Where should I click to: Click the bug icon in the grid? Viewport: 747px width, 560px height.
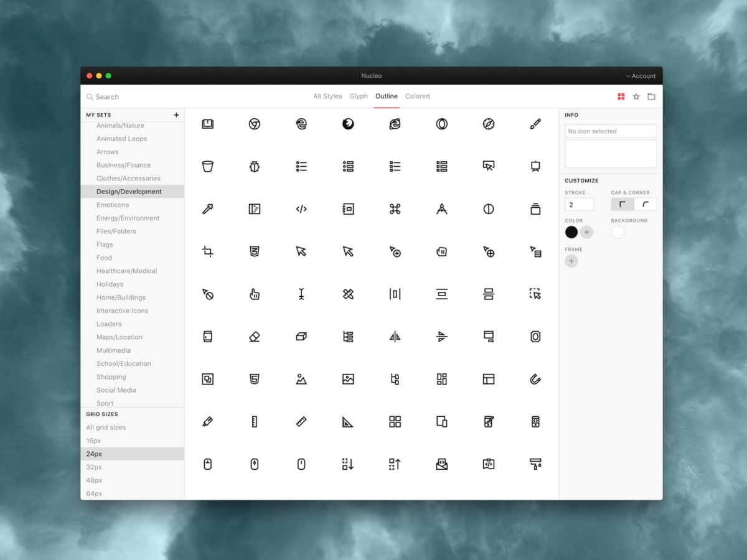click(x=255, y=166)
